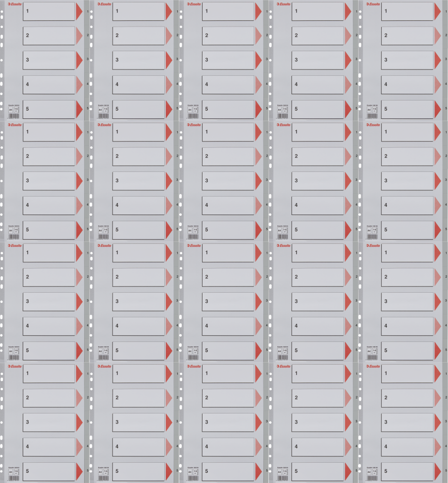Click label box 2 in the bottom-right divider
The height and width of the screenshot is (483, 448).
[x=407, y=398]
